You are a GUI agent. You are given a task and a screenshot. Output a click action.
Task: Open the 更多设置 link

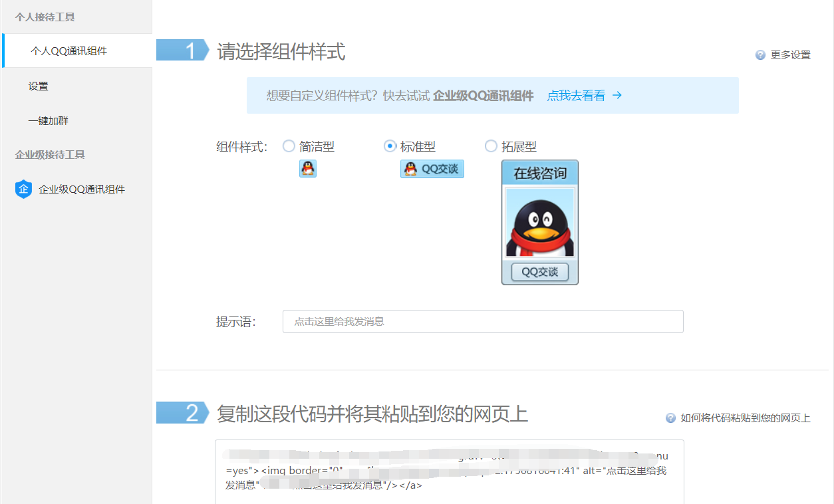pyautogui.click(x=790, y=55)
